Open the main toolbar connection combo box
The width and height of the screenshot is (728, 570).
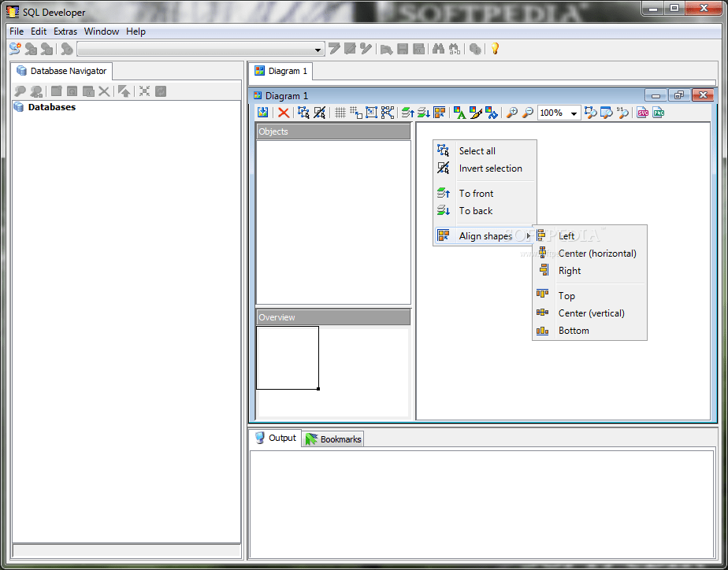point(201,49)
